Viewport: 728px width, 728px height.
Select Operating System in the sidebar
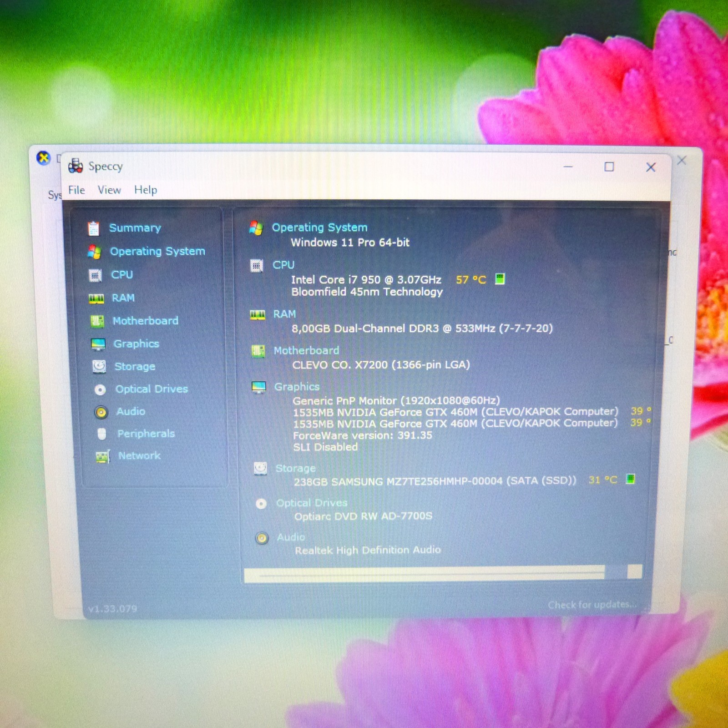click(157, 251)
